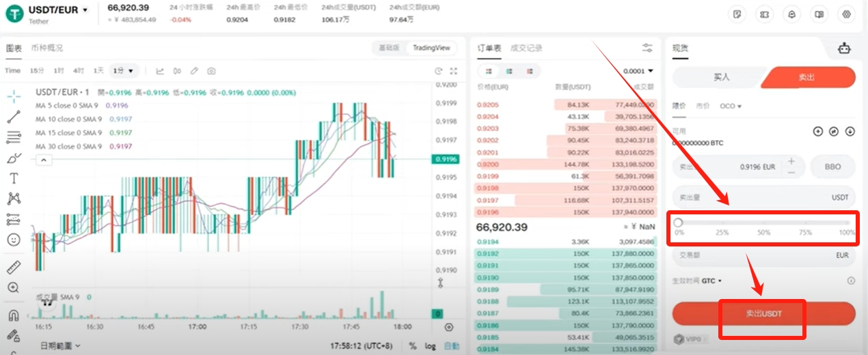Open order book filter settings icon
Image resolution: width=868 pixels, height=355 pixels.
[647, 48]
